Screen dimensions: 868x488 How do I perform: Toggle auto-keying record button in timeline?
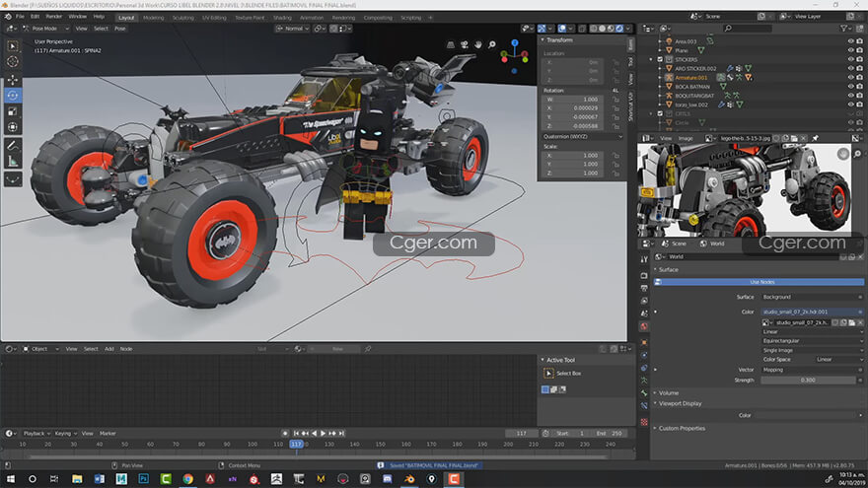285,433
